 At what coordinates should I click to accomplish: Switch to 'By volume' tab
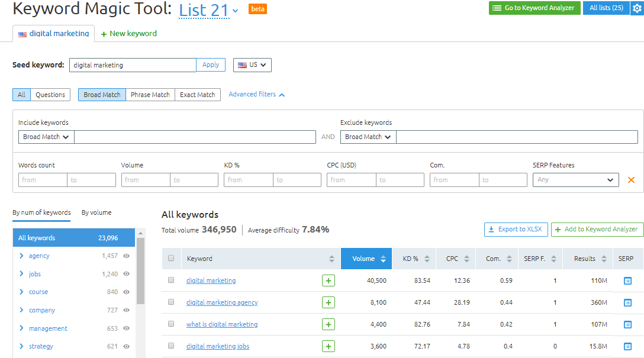(x=96, y=212)
